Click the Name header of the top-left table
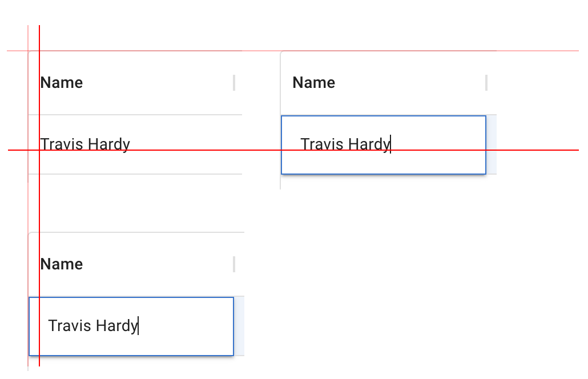This screenshot has width=588, height=379. click(x=61, y=83)
